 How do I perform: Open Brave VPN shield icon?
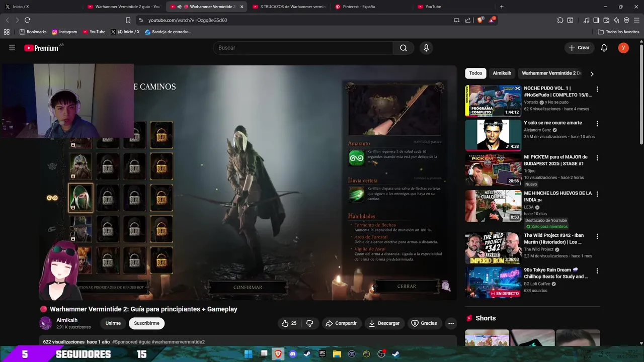pyautogui.click(x=626, y=20)
